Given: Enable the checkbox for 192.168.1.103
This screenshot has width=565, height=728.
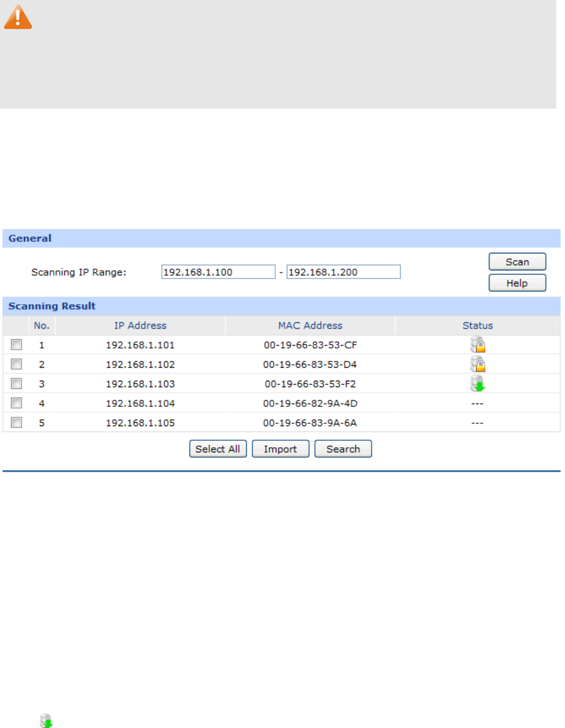Looking at the screenshot, I should [16, 384].
